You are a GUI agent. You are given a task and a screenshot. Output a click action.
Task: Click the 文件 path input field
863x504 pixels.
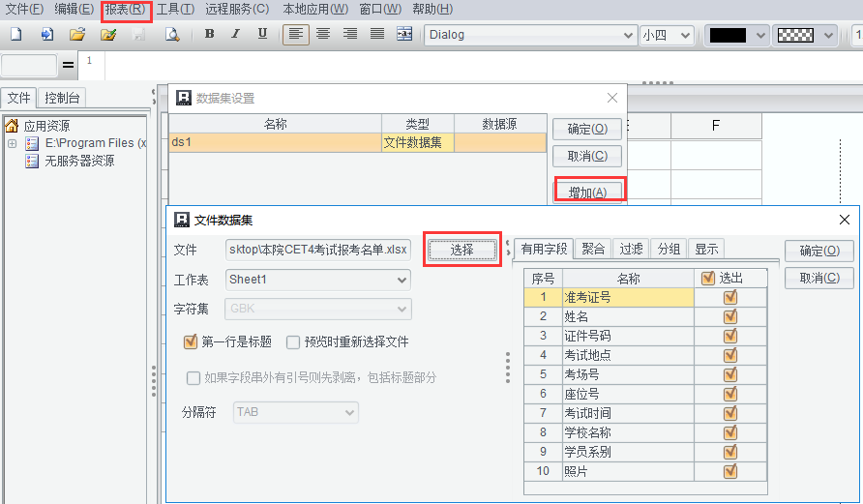[318, 250]
